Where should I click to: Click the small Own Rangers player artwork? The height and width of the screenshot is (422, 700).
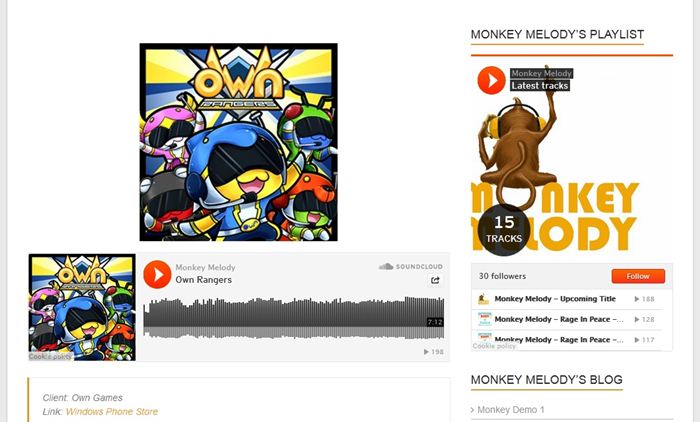[82, 307]
